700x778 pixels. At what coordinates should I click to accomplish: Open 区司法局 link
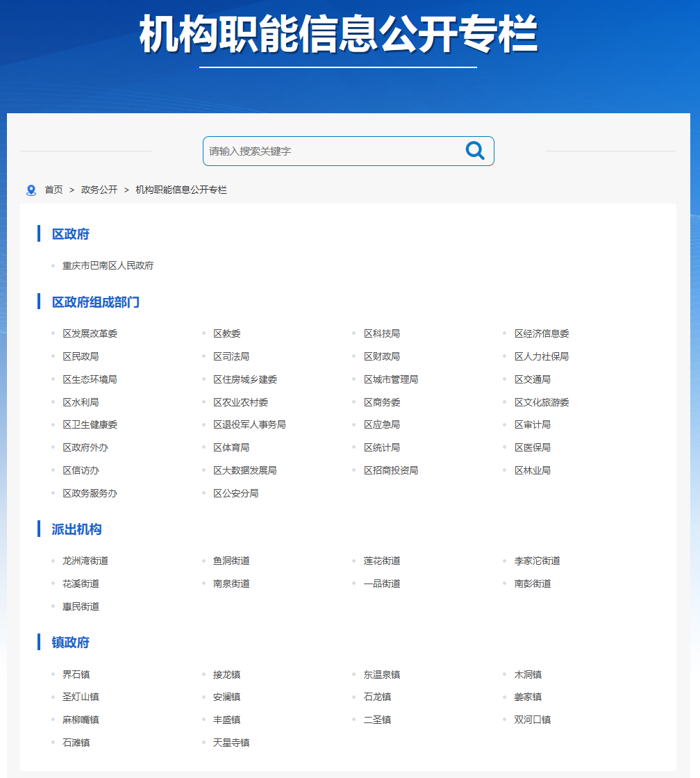(231, 356)
